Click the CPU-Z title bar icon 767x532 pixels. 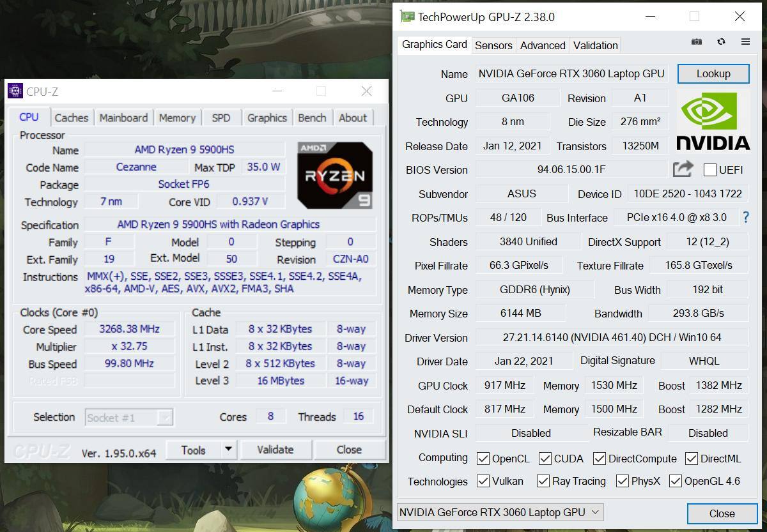(x=15, y=91)
